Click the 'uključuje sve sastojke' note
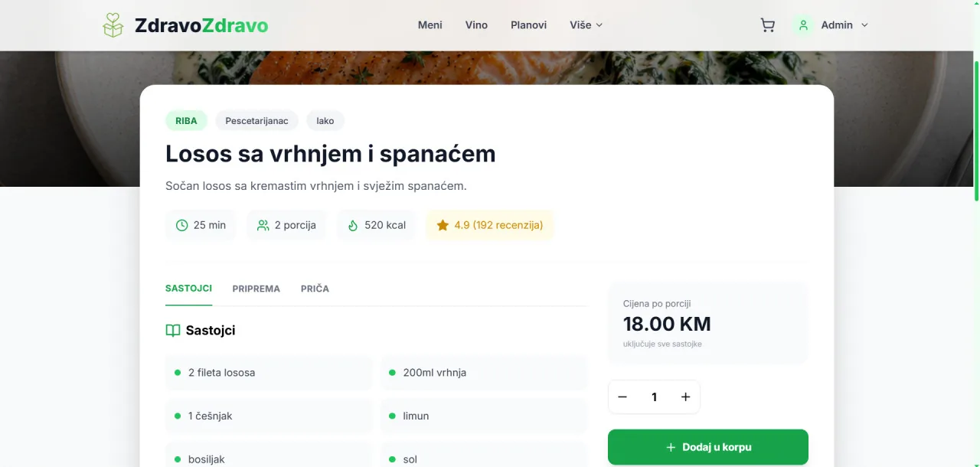Screen dimensions: 980x467 [662, 344]
